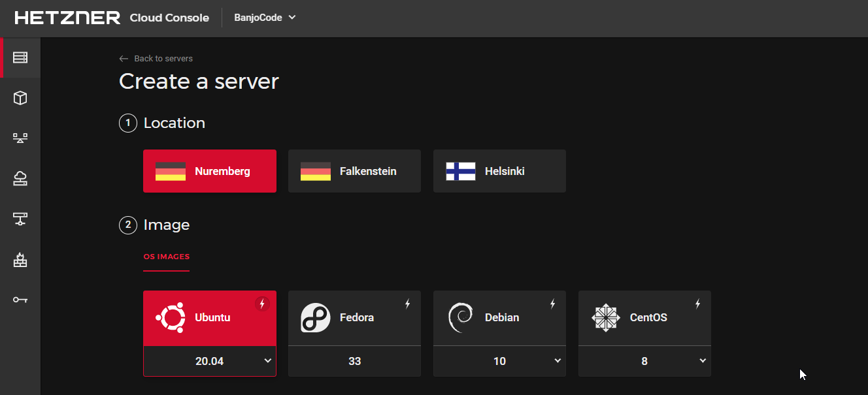Click the Finnish flag on Helsinki

coord(461,172)
